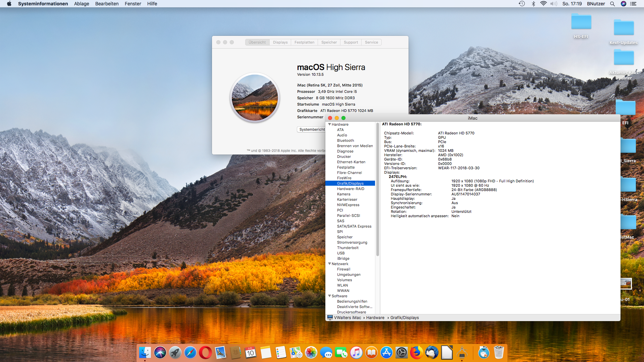Click the Spotlight search icon
The width and height of the screenshot is (644, 362).
[x=612, y=4]
